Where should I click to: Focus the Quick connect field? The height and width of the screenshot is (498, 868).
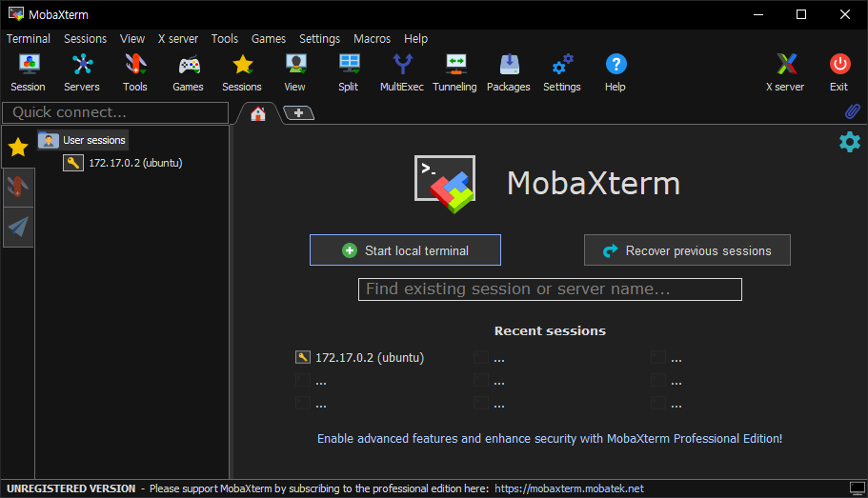pos(115,112)
